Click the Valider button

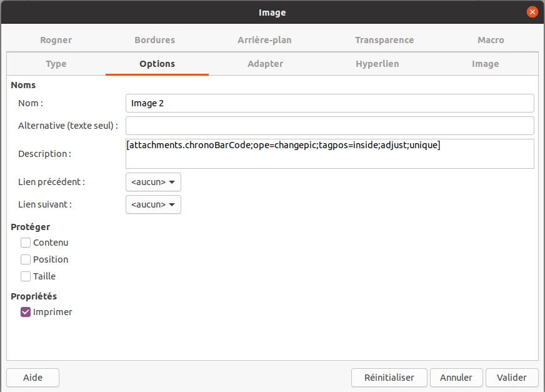tap(512, 378)
